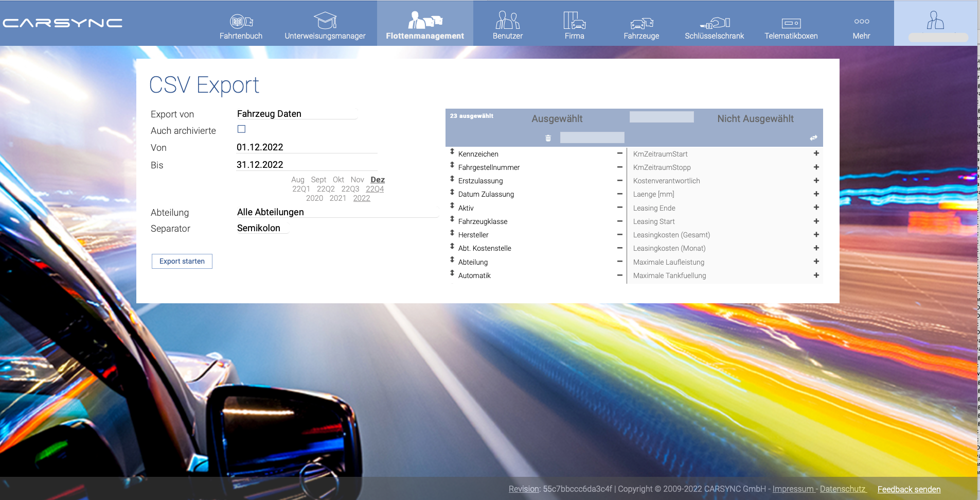Viewport: 980px width, 500px height.
Task: Click the Bis date field
Action: tap(307, 165)
